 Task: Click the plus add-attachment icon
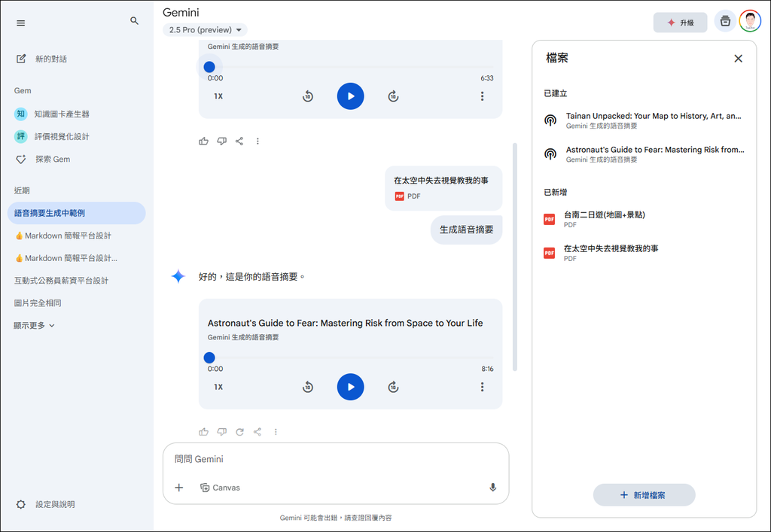tap(179, 488)
